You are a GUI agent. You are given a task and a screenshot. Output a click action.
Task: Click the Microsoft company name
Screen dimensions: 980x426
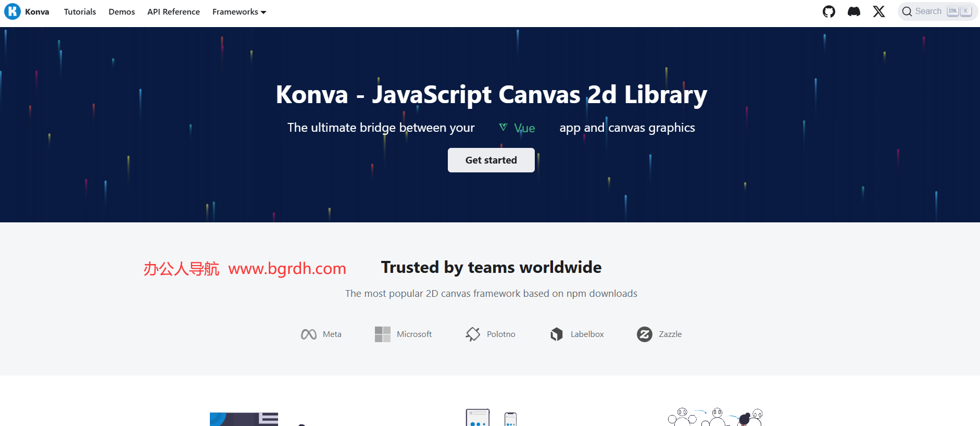click(414, 334)
